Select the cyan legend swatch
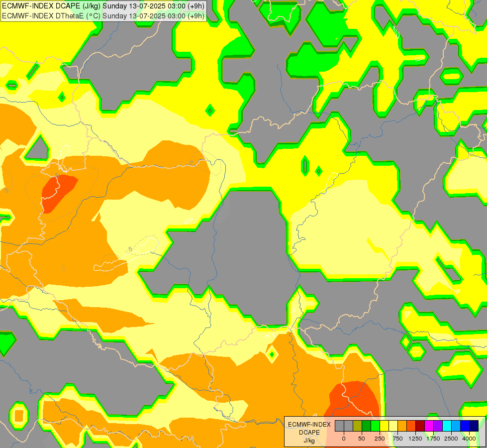This screenshot has height=448, width=487. tap(447, 426)
